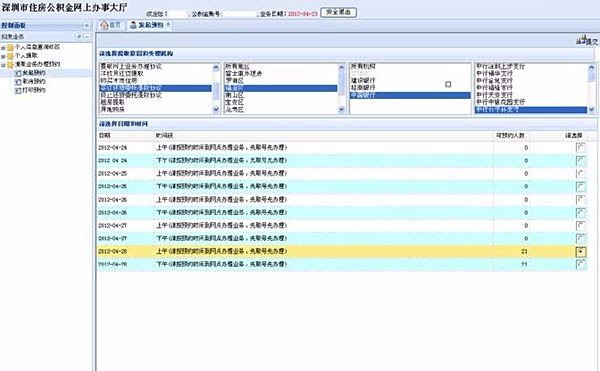Click the 安全退出 button
This screenshot has height=371, width=600.
339,13
